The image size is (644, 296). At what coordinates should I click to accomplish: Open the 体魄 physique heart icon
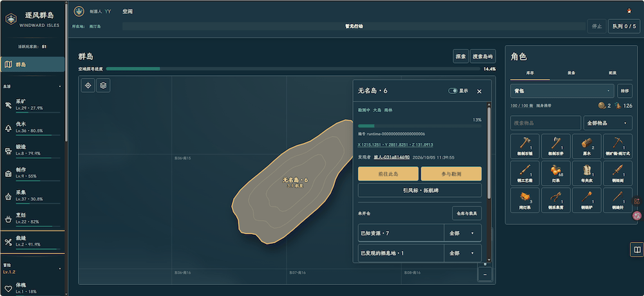coord(8,288)
